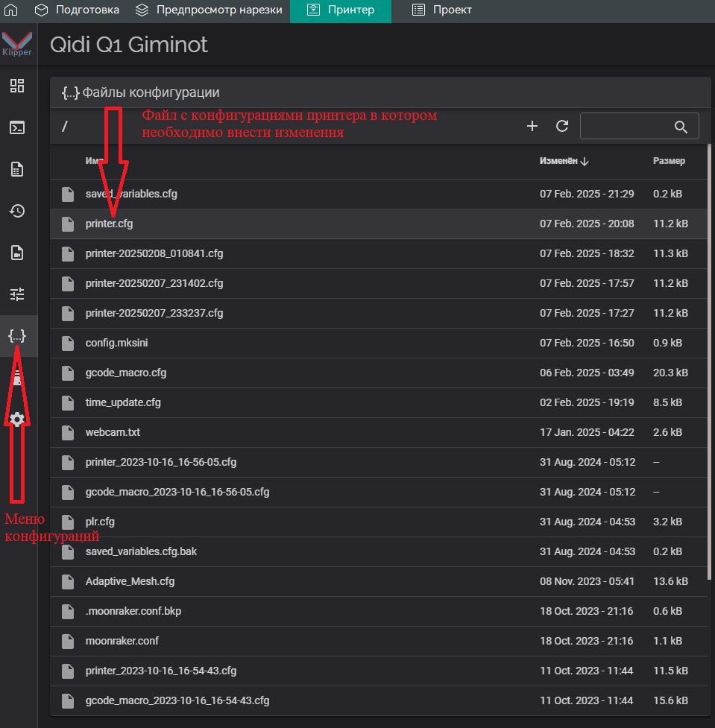Open moonraker.conf file

coord(379,641)
